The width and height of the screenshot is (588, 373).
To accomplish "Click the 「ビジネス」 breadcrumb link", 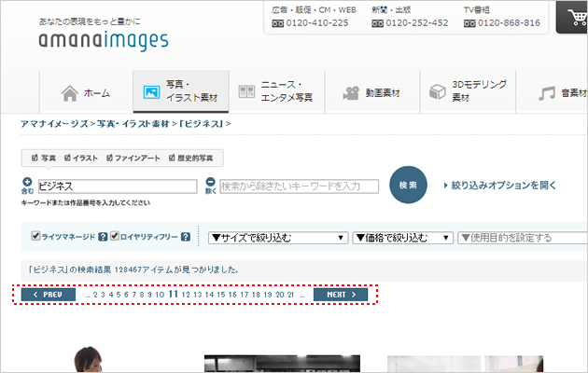I will pos(202,124).
